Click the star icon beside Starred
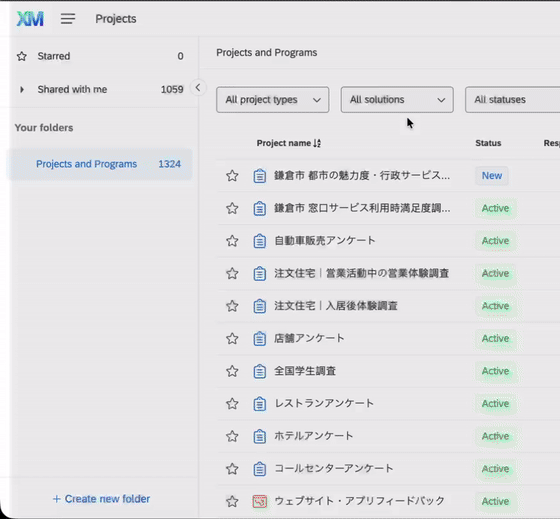 coord(22,56)
